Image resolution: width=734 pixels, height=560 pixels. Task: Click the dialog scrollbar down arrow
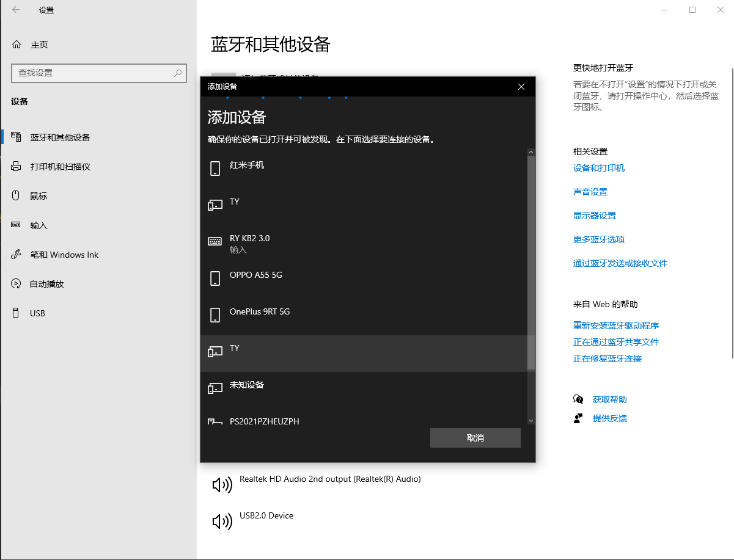point(530,420)
